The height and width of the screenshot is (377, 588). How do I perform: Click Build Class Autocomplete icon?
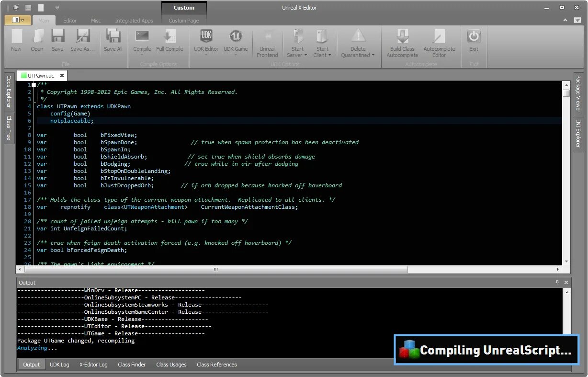point(402,37)
